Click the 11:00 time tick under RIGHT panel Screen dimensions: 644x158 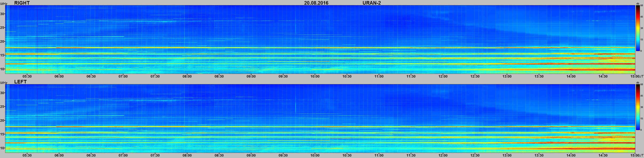pyautogui.click(x=379, y=76)
